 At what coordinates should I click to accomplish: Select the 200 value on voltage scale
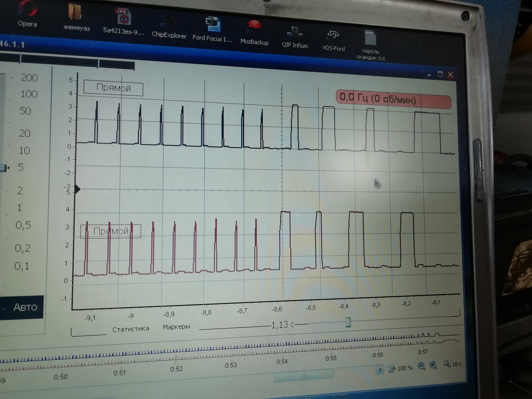click(x=29, y=78)
